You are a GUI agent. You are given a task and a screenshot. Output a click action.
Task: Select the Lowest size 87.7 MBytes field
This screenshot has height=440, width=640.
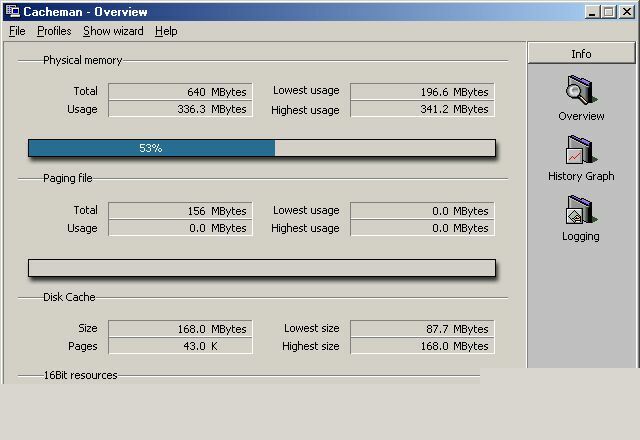click(422, 329)
